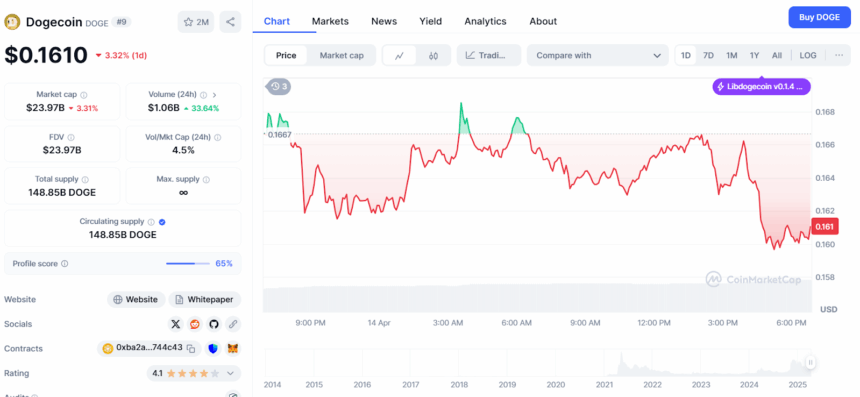The height and width of the screenshot is (397, 860).
Task: Open the Whitepaper link
Action: tap(205, 299)
